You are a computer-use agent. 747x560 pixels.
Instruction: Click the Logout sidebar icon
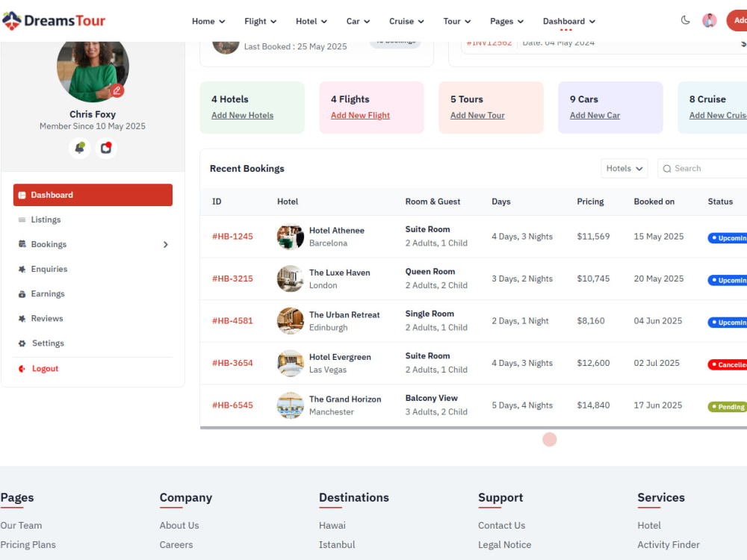(22, 369)
